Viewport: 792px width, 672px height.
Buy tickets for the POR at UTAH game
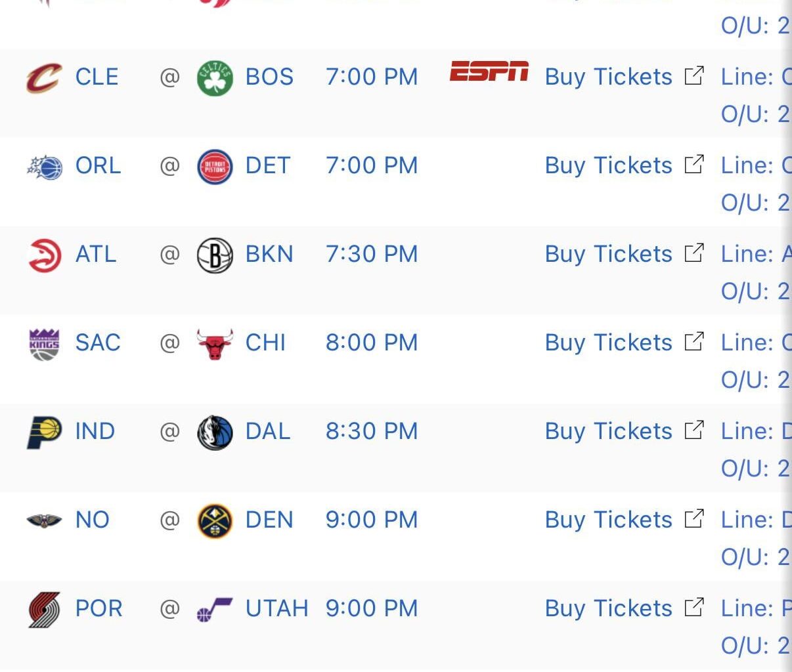(x=608, y=608)
